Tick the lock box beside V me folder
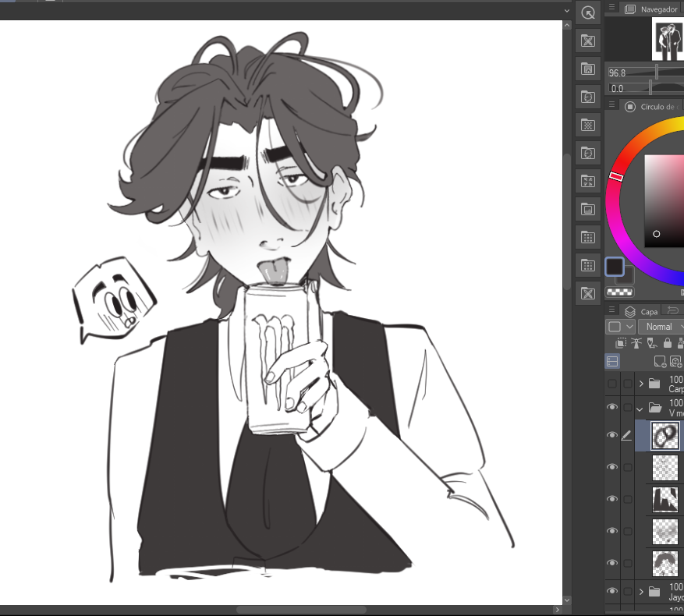Image resolution: width=684 pixels, height=616 pixels. tap(627, 408)
